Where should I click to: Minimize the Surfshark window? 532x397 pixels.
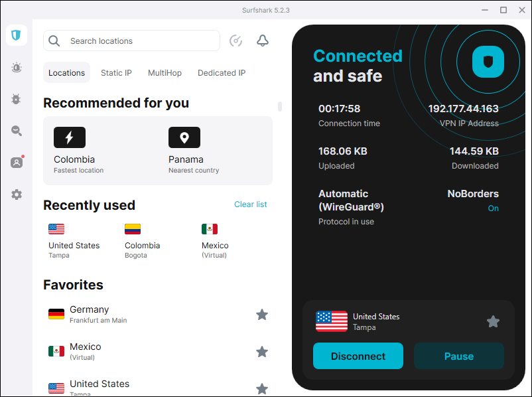coord(485,10)
